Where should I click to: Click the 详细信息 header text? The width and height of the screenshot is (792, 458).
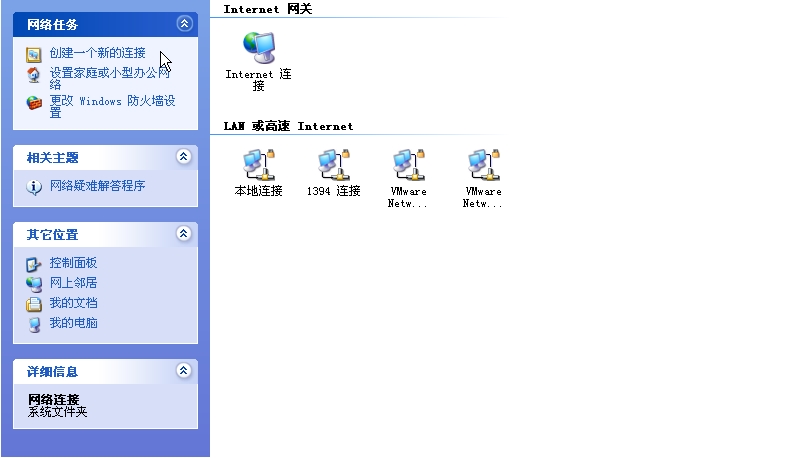pos(53,372)
